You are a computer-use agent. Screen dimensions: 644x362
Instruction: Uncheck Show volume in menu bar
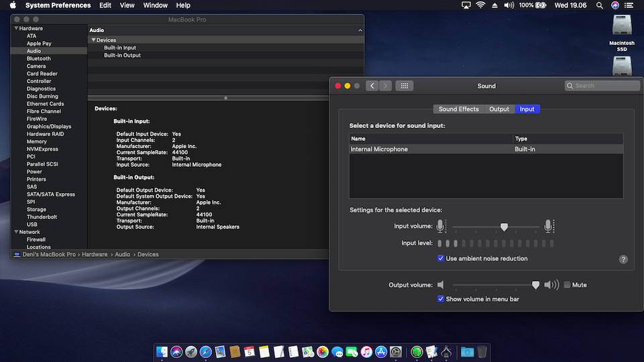pyautogui.click(x=441, y=299)
